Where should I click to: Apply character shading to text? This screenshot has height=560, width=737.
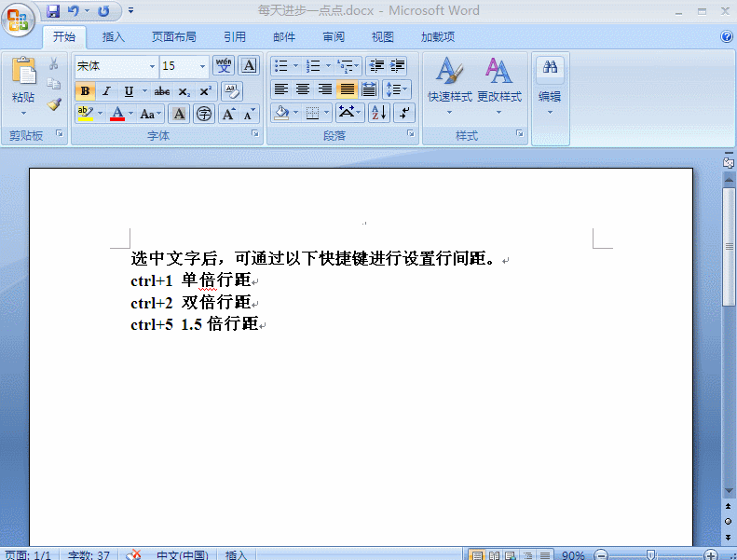(x=179, y=114)
